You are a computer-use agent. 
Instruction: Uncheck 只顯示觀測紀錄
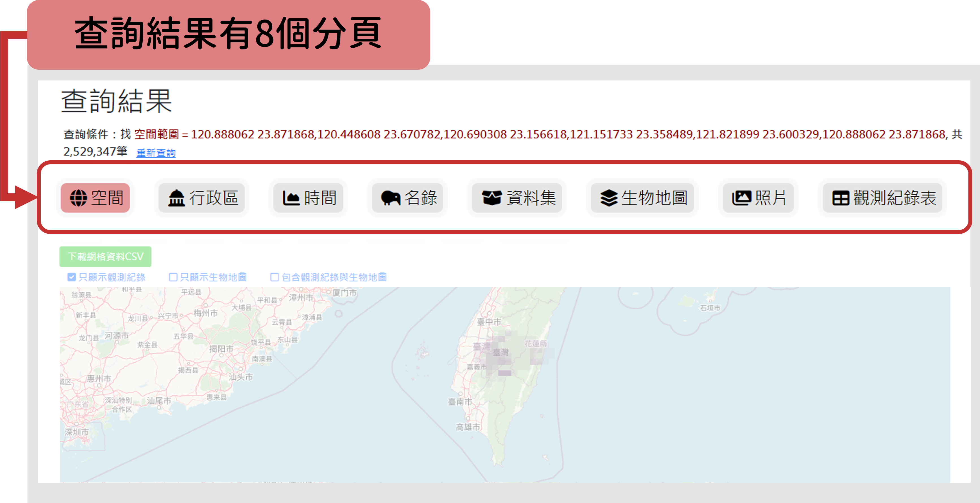click(71, 277)
